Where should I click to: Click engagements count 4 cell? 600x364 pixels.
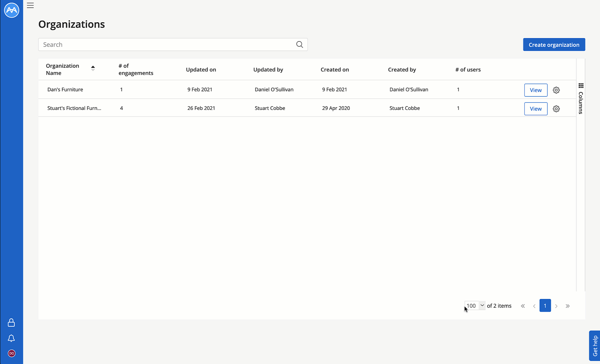tap(121, 108)
